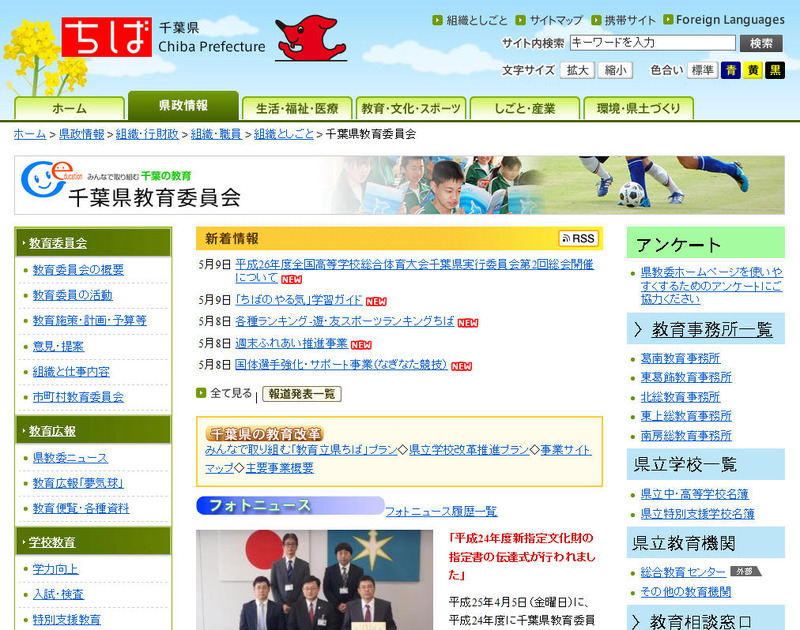The width and height of the screenshot is (800, 630).
Task: Open 報道発表一覧 press release list
Action: point(301,394)
